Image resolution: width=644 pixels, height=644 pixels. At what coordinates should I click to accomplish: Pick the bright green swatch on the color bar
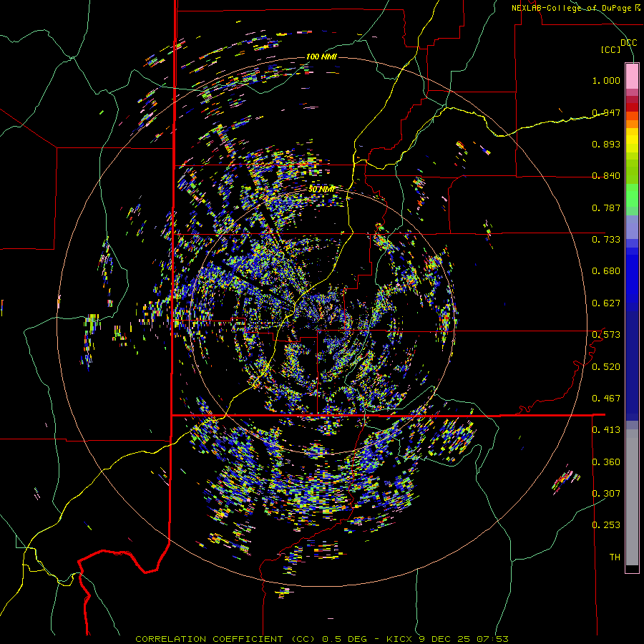pyautogui.click(x=632, y=195)
